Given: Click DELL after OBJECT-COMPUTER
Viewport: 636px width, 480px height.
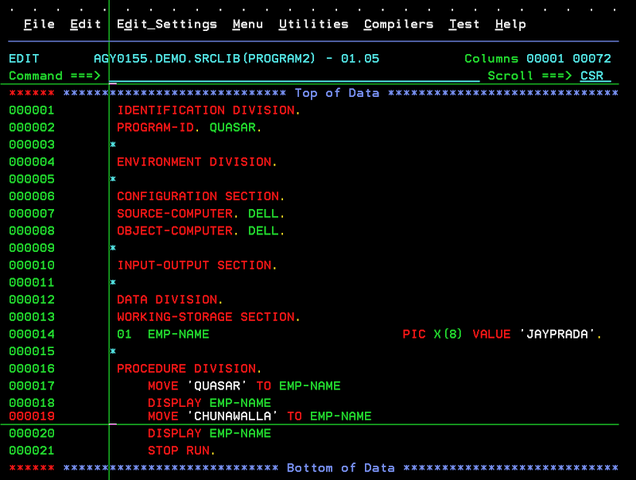Looking at the screenshot, I should click(263, 231).
